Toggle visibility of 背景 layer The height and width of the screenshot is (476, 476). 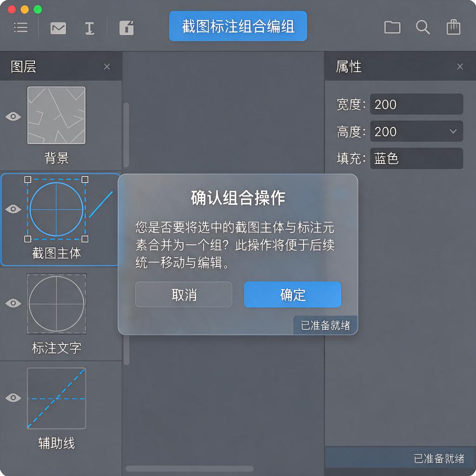coord(13,117)
